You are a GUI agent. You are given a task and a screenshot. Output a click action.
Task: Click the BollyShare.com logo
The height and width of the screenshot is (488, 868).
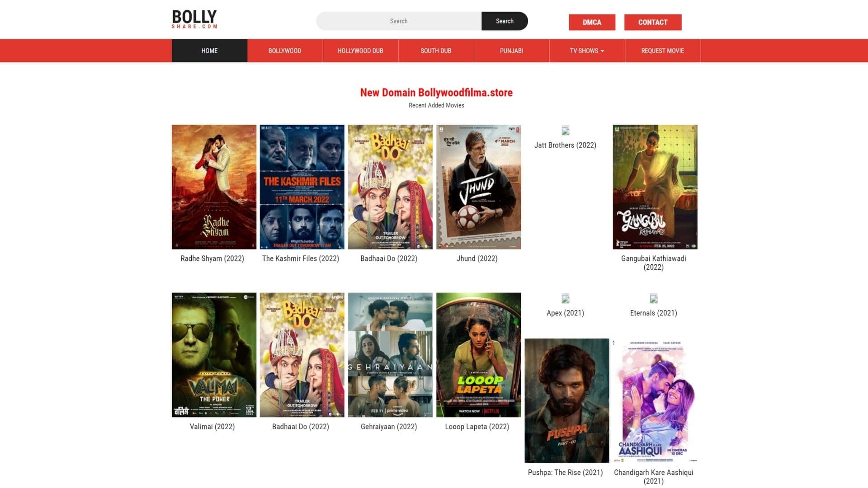[x=194, y=19]
